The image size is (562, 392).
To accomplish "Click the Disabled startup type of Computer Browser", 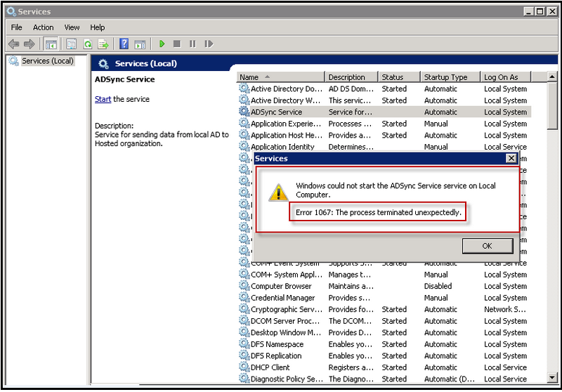I will [x=438, y=286].
